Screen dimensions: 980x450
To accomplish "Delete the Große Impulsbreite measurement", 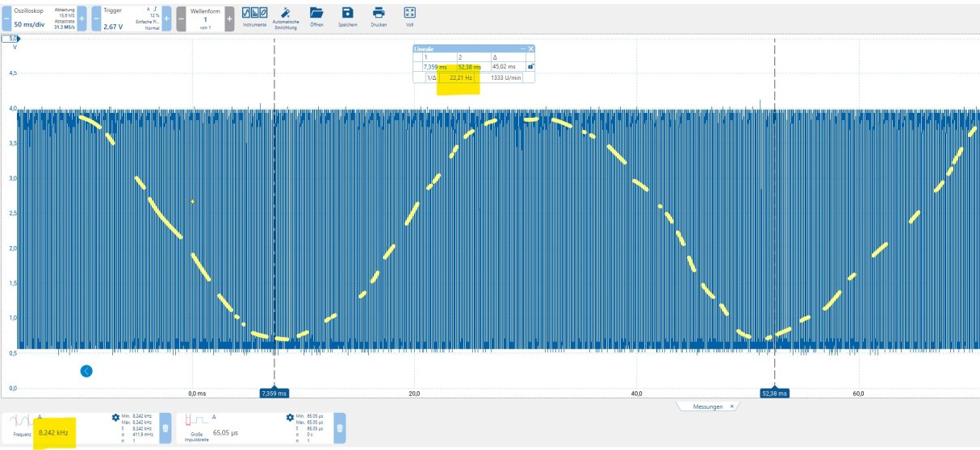I will [340, 429].
